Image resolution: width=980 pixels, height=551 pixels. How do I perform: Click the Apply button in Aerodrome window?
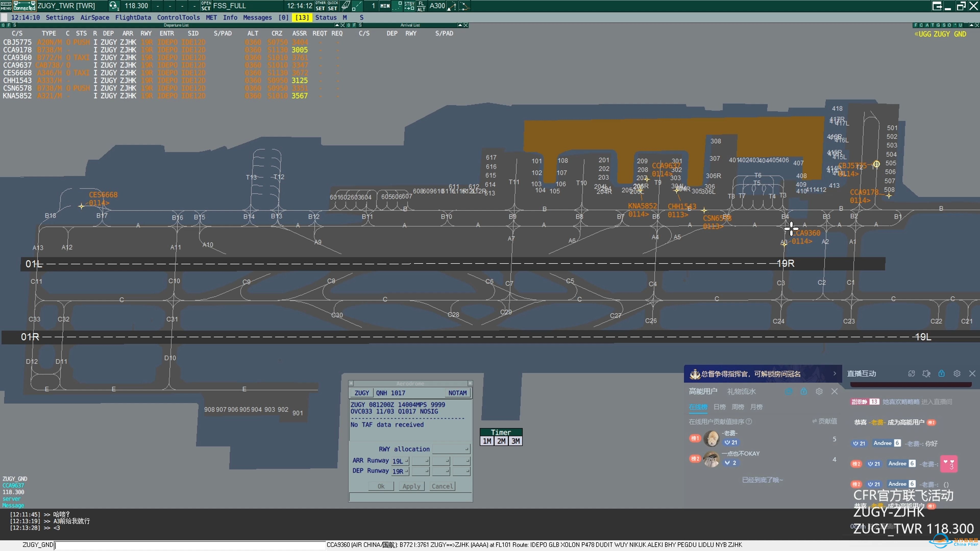pyautogui.click(x=412, y=486)
